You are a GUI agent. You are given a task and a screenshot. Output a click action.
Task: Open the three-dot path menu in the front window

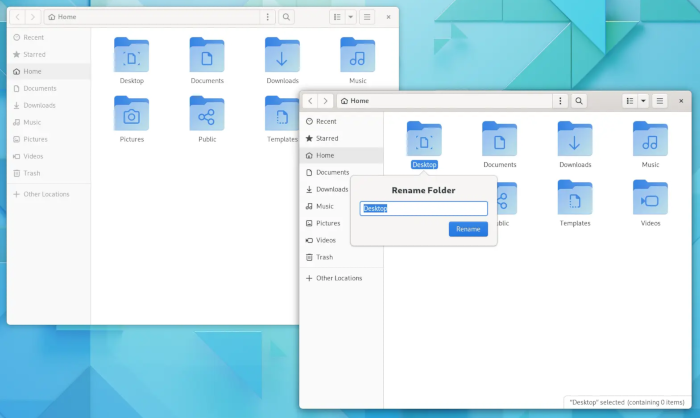coord(560,101)
